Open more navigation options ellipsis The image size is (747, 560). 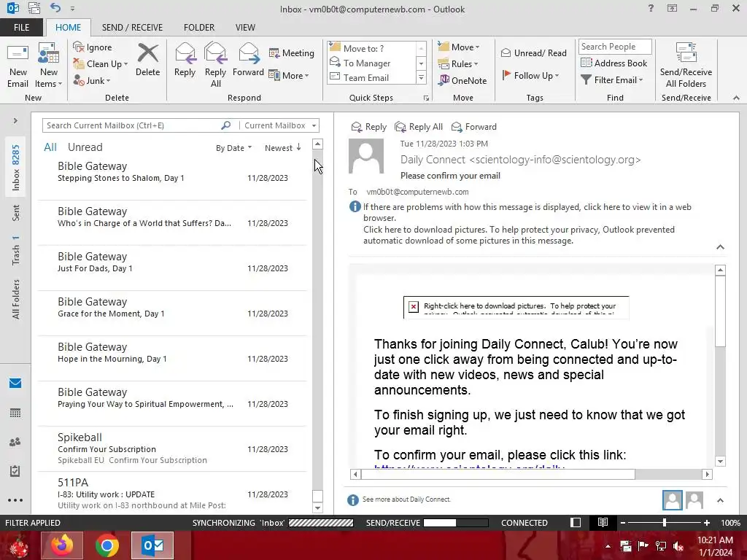(x=15, y=500)
